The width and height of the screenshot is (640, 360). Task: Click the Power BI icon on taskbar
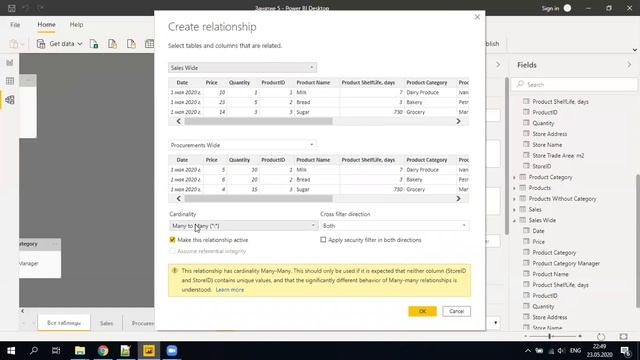pos(149,351)
